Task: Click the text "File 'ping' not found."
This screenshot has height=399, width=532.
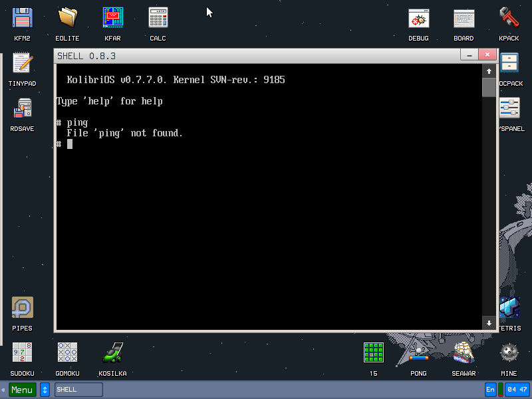Action: [x=124, y=133]
